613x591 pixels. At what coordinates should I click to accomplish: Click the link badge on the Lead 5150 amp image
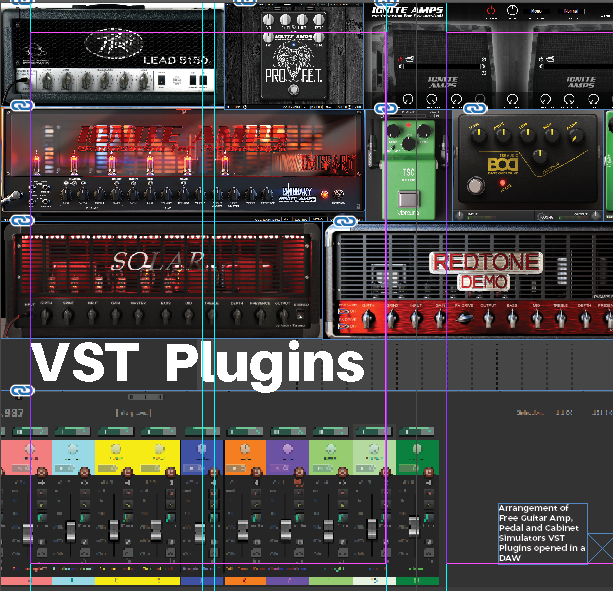click(x=22, y=1)
